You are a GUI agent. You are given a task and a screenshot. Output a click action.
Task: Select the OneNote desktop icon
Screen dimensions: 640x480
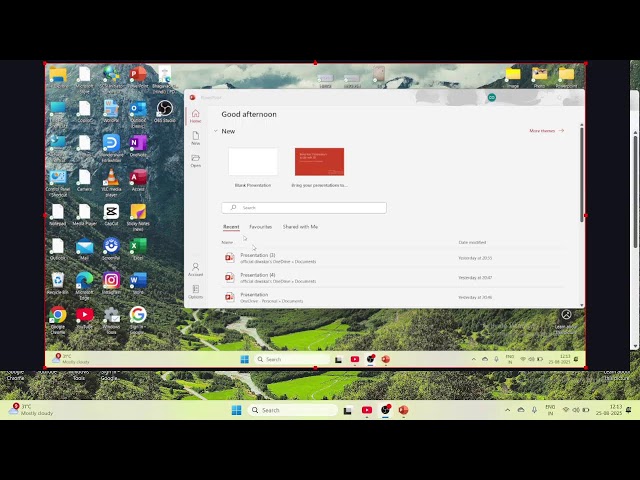(138, 146)
